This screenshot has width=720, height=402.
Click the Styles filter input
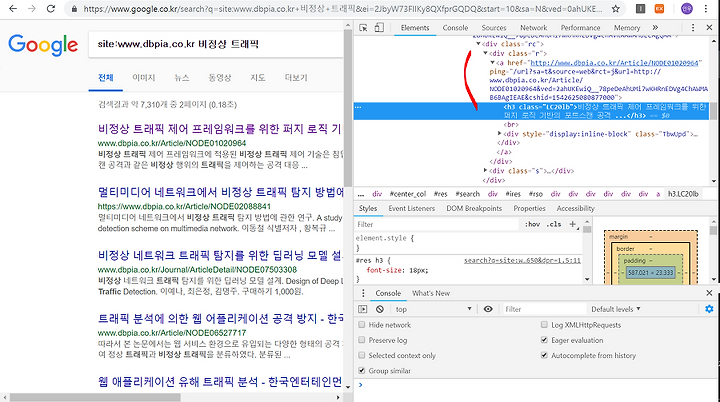tap(436, 224)
